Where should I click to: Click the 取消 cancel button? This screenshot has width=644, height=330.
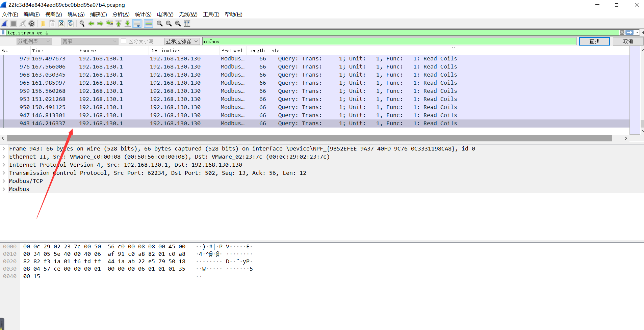pyautogui.click(x=628, y=41)
